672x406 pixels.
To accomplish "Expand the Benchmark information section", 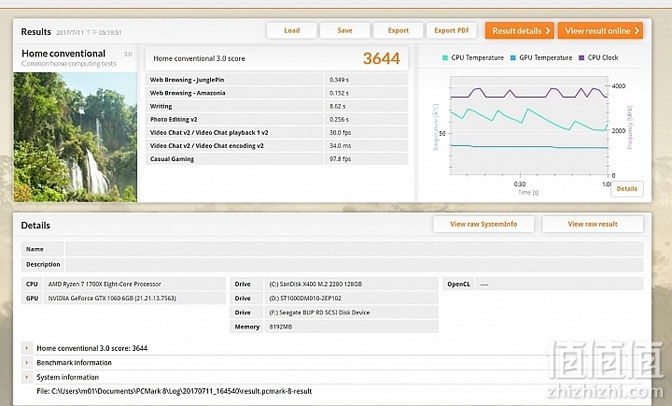I will pyautogui.click(x=27, y=363).
